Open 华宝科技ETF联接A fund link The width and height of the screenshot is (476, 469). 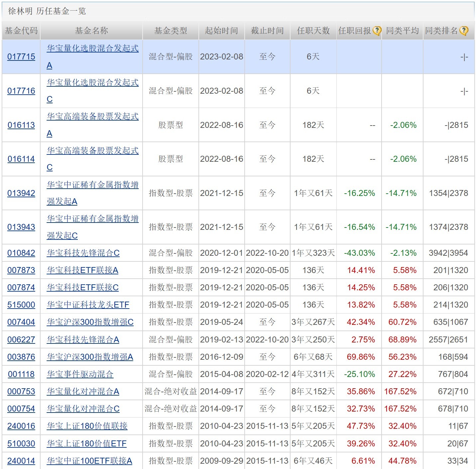tap(82, 270)
